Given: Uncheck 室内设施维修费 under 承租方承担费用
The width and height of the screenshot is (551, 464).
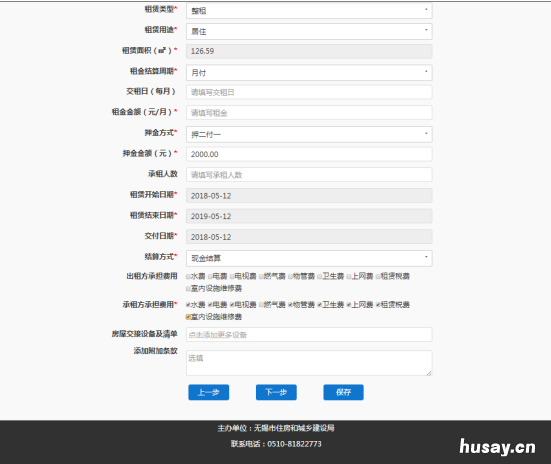Looking at the screenshot, I should tap(188, 317).
